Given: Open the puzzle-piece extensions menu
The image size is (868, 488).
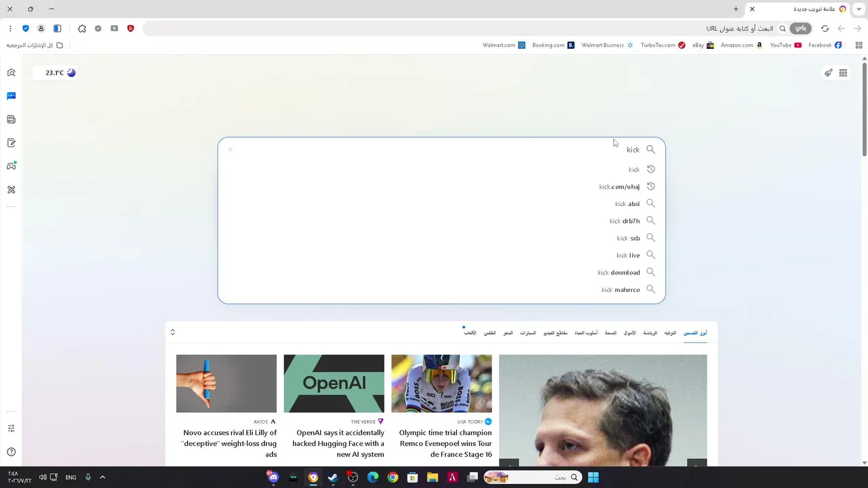Looking at the screenshot, I should point(82,28).
